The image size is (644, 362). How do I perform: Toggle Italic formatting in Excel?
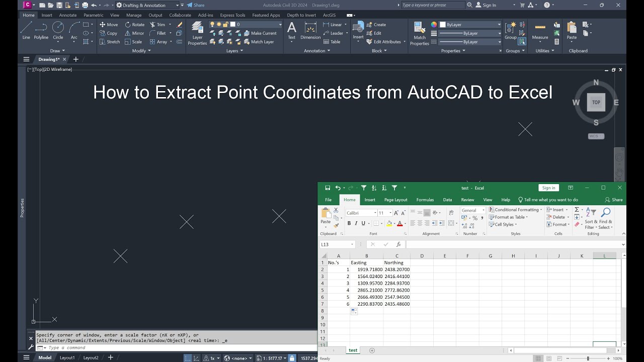356,224
